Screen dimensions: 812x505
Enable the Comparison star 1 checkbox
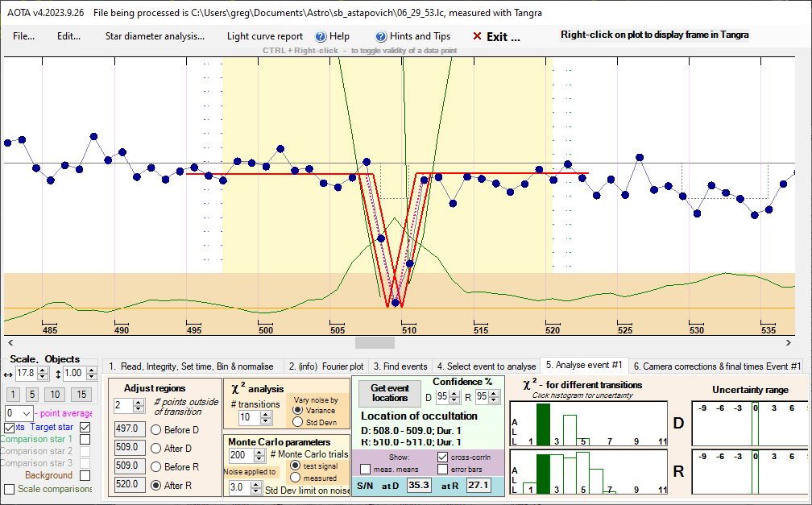(x=85, y=440)
